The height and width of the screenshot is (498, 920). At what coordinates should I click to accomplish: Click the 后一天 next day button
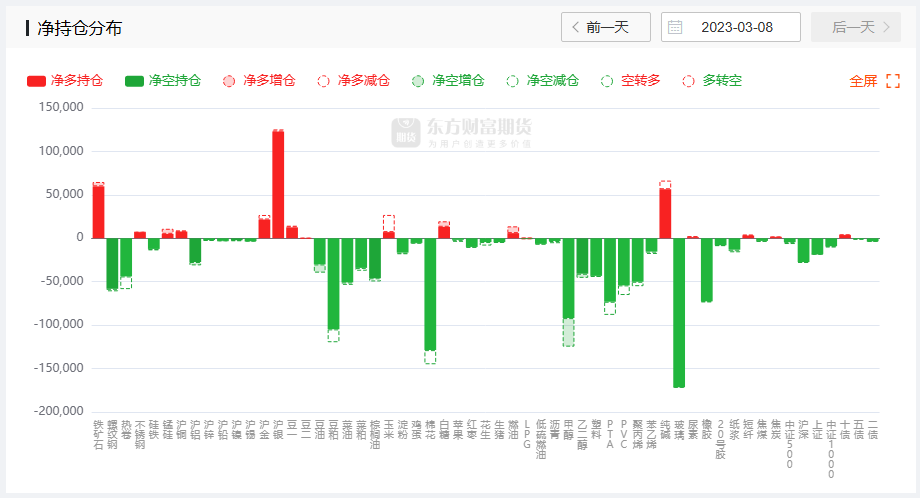coord(855,27)
